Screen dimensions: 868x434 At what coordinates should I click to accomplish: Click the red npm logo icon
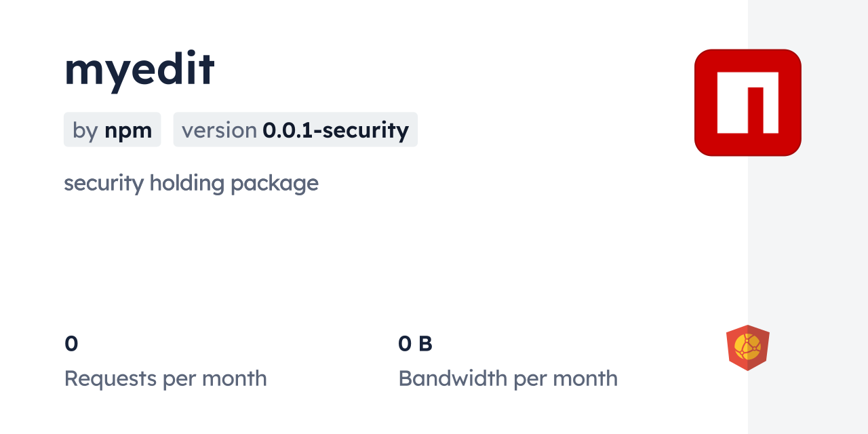coord(747,102)
